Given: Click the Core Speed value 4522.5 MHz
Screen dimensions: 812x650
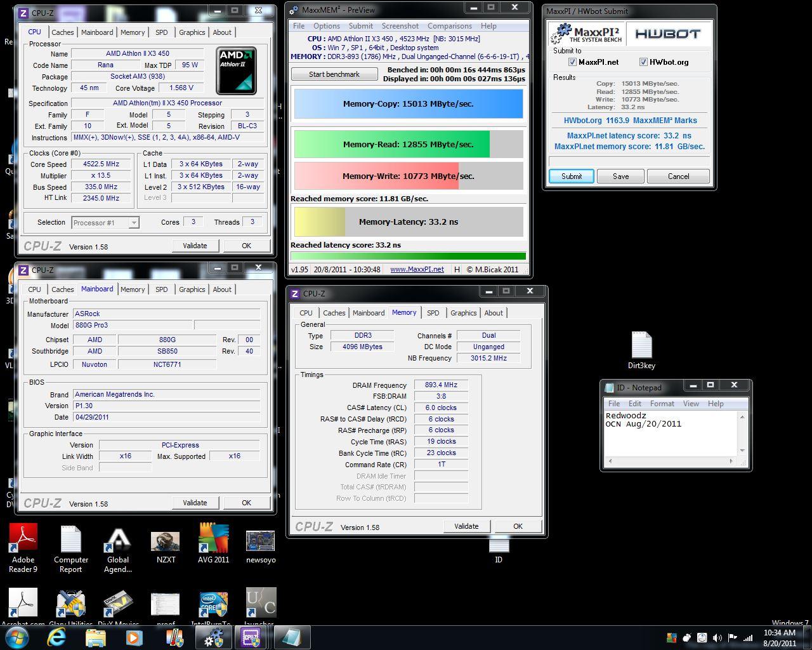Looking at the screenshot, I should point(101,164).
